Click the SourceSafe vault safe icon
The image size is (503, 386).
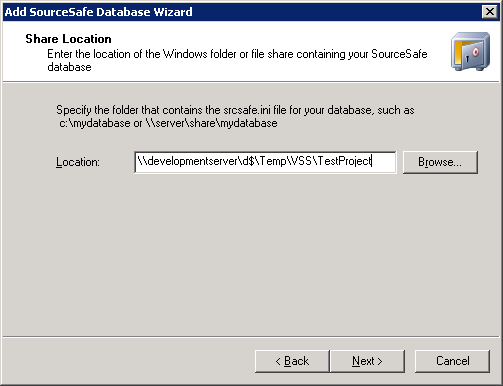[x=470, y=51]
